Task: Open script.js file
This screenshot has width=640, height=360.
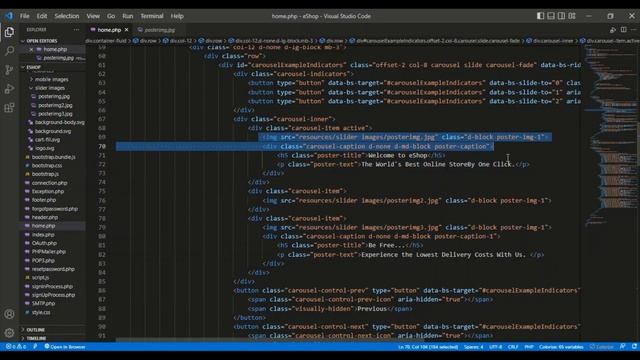Action: click(x=40, y=278)
